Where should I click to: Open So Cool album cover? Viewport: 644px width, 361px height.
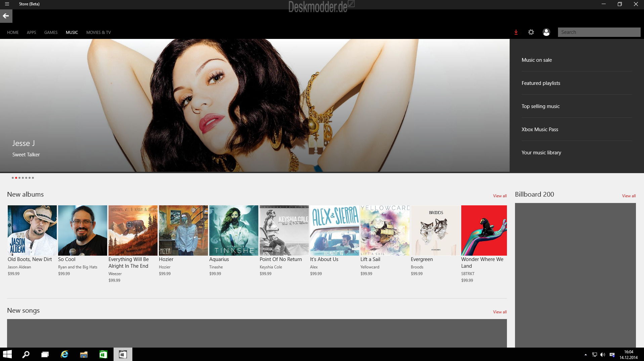[83, 230]
